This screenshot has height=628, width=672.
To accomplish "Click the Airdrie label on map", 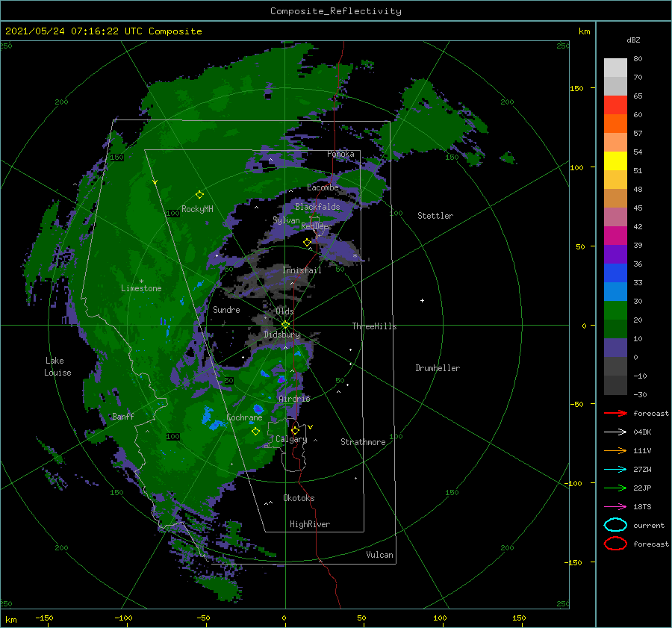I will (294, 399).
